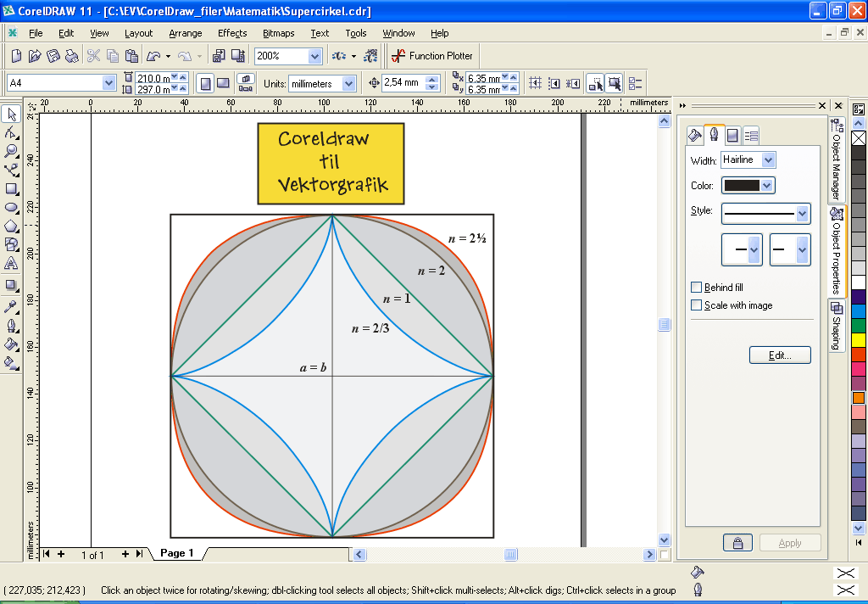Image resolution: width=868 pixels, height=604 pixels.
Task: Select the Rectangle tool
Action: click(x=11, y=189)
